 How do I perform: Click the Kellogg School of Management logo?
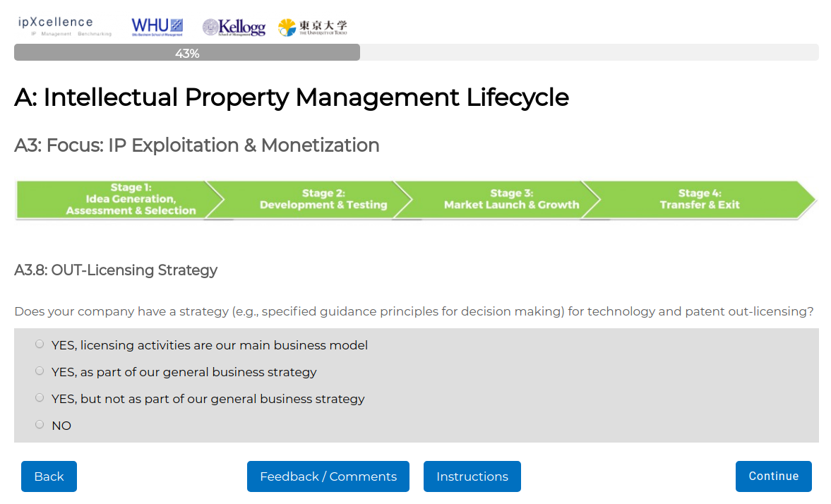tap(234, 27)
